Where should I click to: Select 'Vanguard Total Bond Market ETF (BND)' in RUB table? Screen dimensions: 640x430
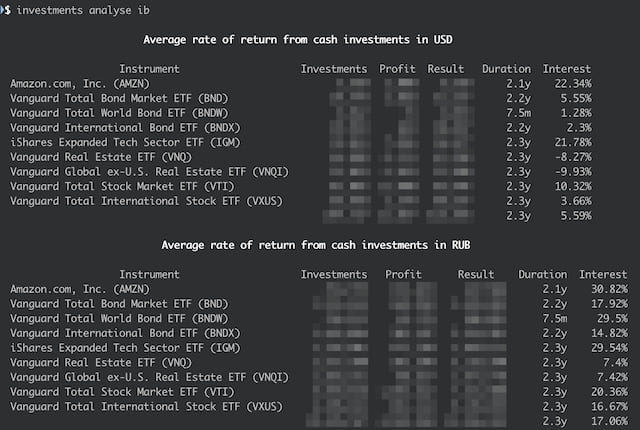119,304
